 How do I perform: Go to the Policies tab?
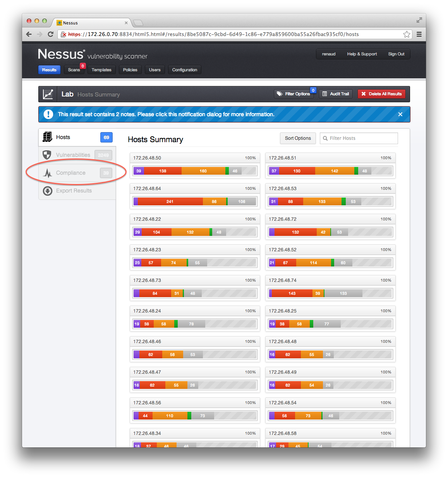click(x=130, y=70)
